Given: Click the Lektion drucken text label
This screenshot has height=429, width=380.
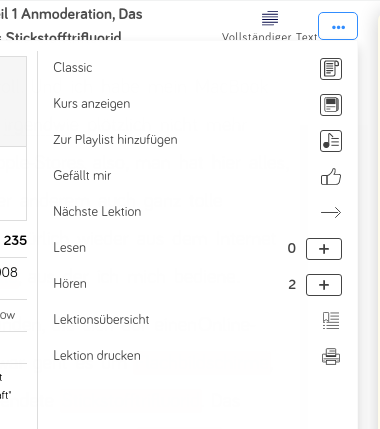Looking at the screenshot, I should click(97, 356).
